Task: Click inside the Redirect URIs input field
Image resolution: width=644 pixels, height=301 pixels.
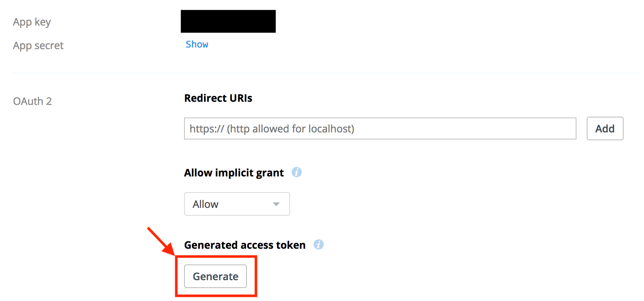Action: [x=353, y=128]
